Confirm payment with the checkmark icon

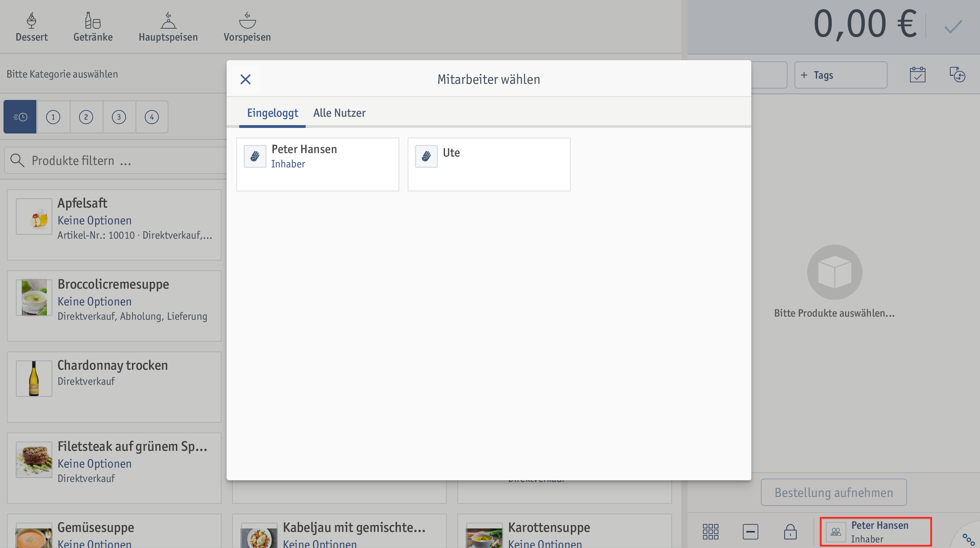(x=953, y=26)
